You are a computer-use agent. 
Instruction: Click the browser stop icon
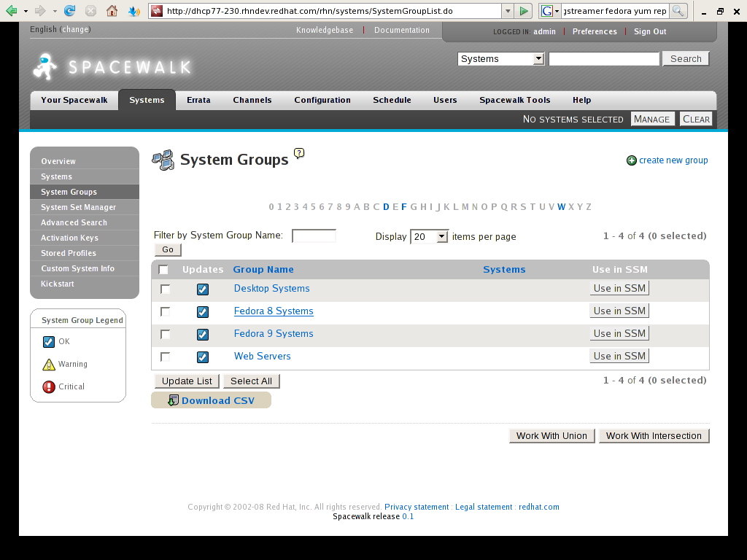[x=90, y=10]
